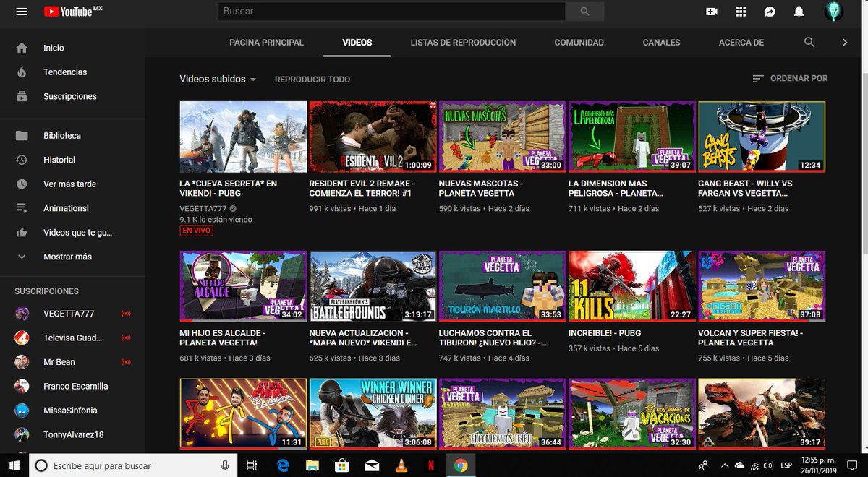Click the channel search magnifier icon

(810, 43)
